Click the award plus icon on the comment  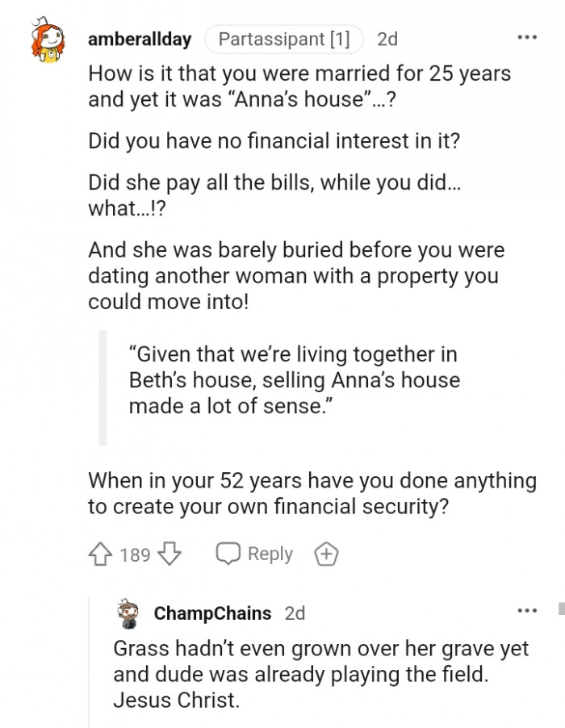pyautogui.click(x=327, y=554)
